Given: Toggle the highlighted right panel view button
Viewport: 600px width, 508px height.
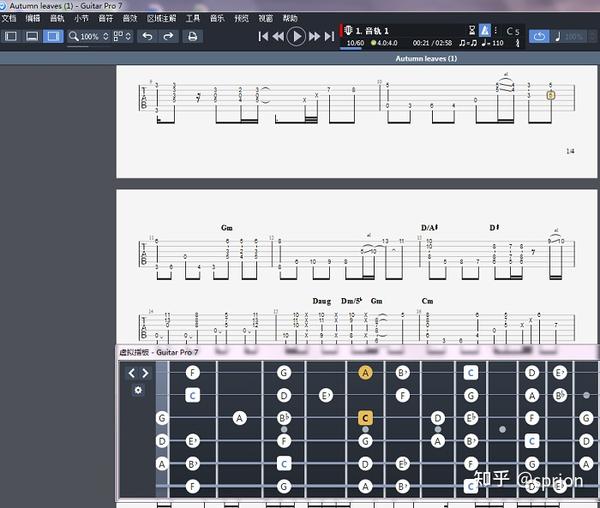Looking at the screenshot, I should coord(53,36).
